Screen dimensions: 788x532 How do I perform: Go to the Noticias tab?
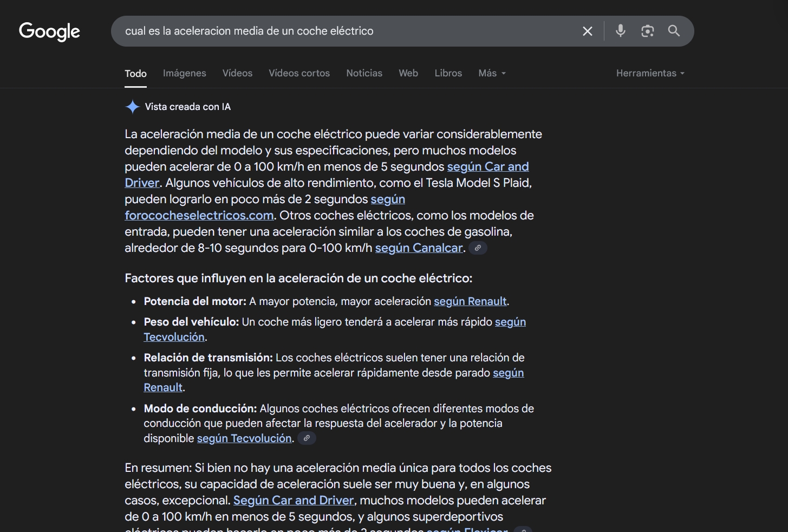[x=364, y=73]
